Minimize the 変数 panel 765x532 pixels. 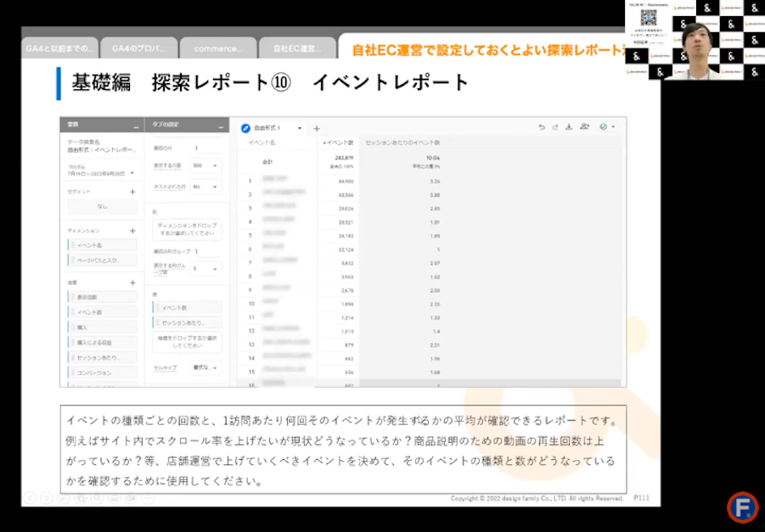(136, 126)
